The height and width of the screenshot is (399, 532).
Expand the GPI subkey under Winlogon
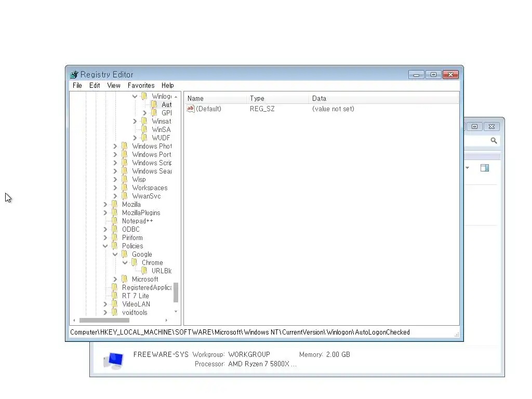(144, 113)
